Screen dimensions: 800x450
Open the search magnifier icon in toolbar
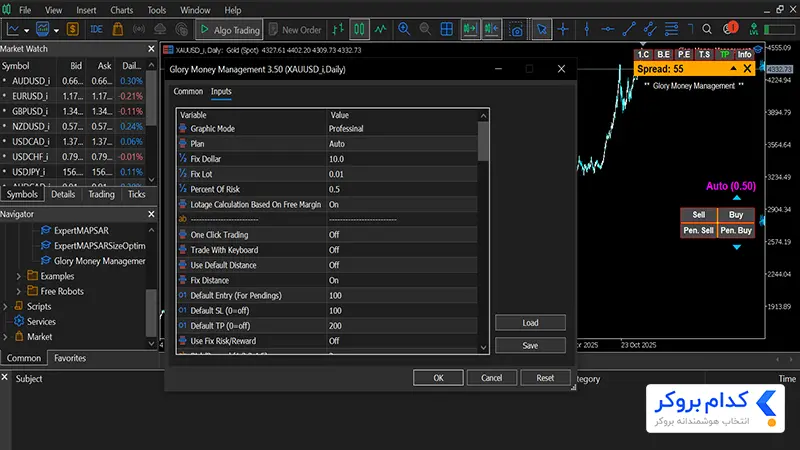coord(707,29)
